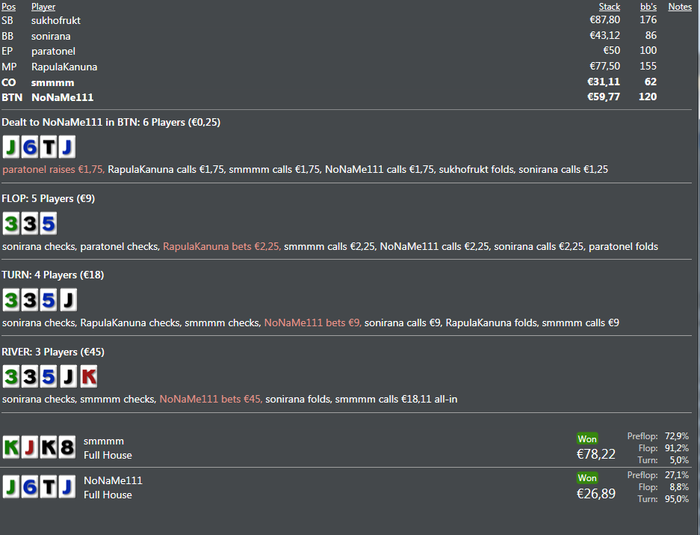
Task: Click the green King card in smmmm's showdown hand
Action: point(11,447)
